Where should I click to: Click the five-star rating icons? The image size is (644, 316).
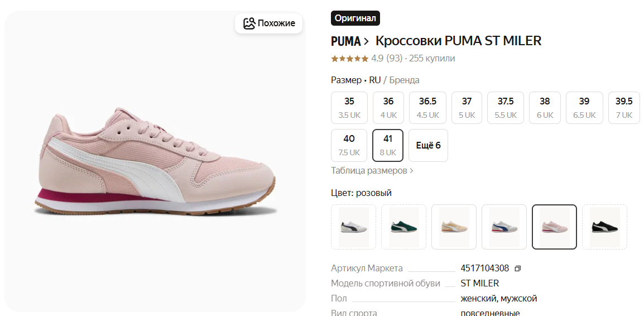(x=349, y=59)
